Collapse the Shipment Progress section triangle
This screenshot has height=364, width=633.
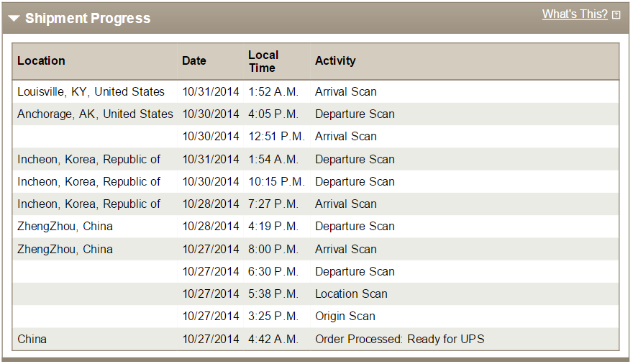(x=14, y=19)
